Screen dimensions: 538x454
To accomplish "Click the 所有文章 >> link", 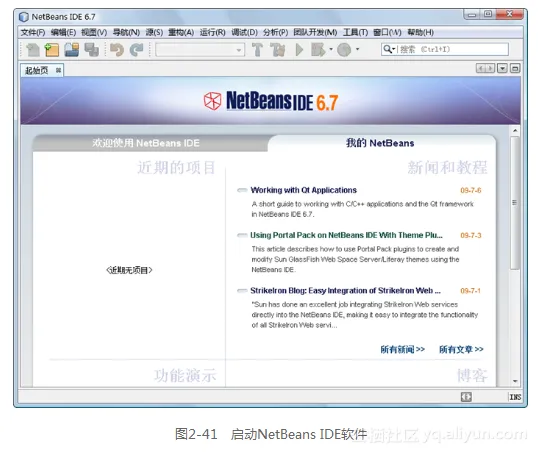I will [461, 349].
